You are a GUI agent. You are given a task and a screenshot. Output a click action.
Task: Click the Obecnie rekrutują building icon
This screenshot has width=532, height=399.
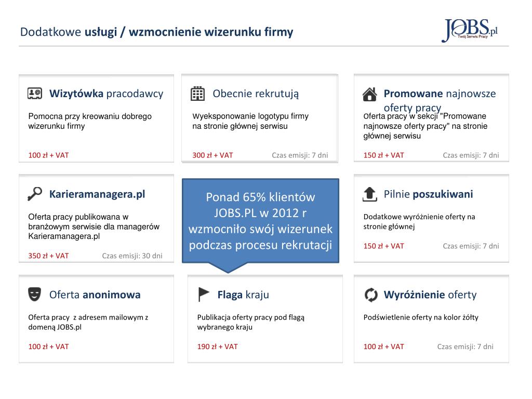point(198,94)
